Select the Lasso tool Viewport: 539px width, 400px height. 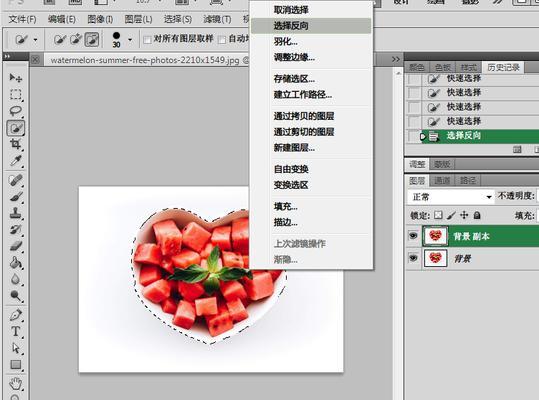pos(15,111)
